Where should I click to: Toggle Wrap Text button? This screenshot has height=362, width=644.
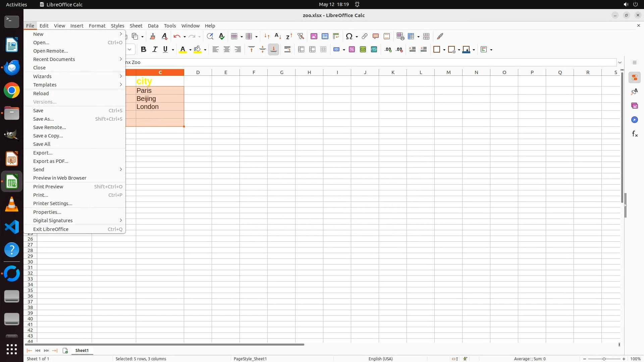(287, 50)
